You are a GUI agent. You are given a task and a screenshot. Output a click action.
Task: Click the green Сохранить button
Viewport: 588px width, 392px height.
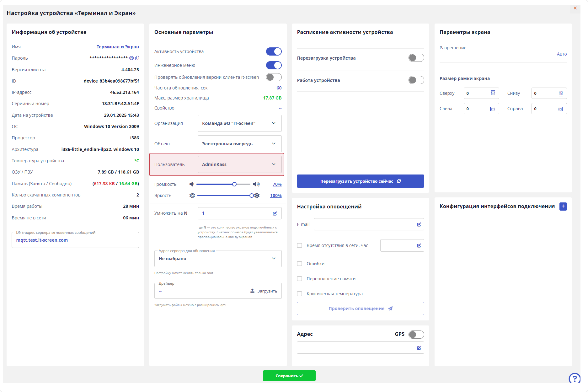pos(289,376)
